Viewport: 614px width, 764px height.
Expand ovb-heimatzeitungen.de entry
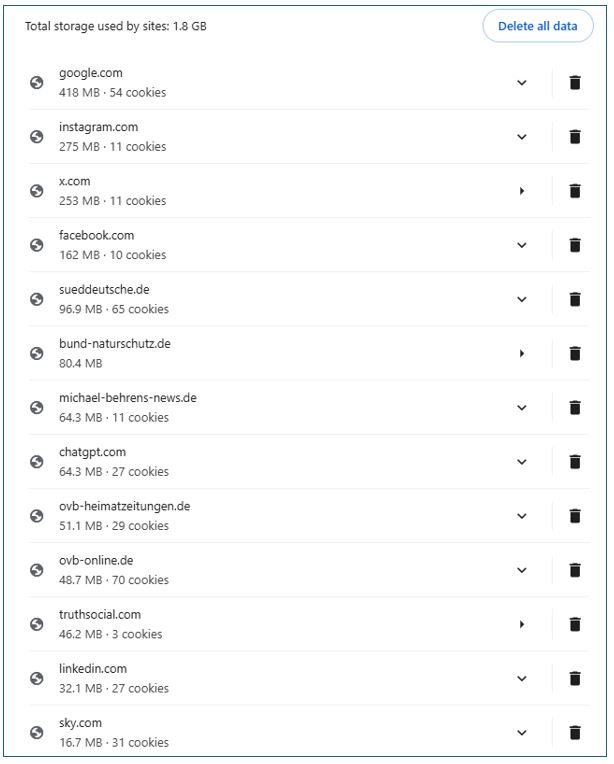click(x=521, y=516)
